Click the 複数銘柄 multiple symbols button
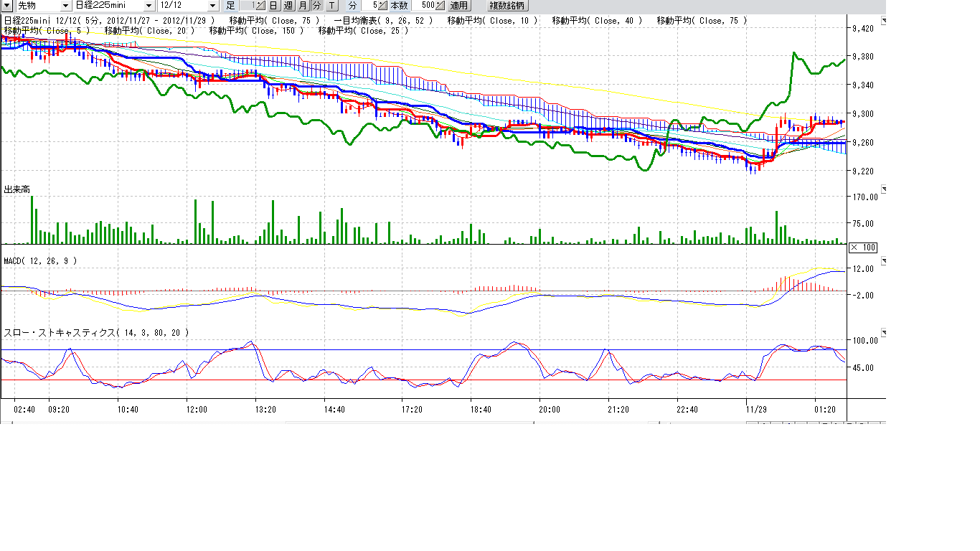Image resolution: width=980 pixels, height=551 pixels. point(507,5)
